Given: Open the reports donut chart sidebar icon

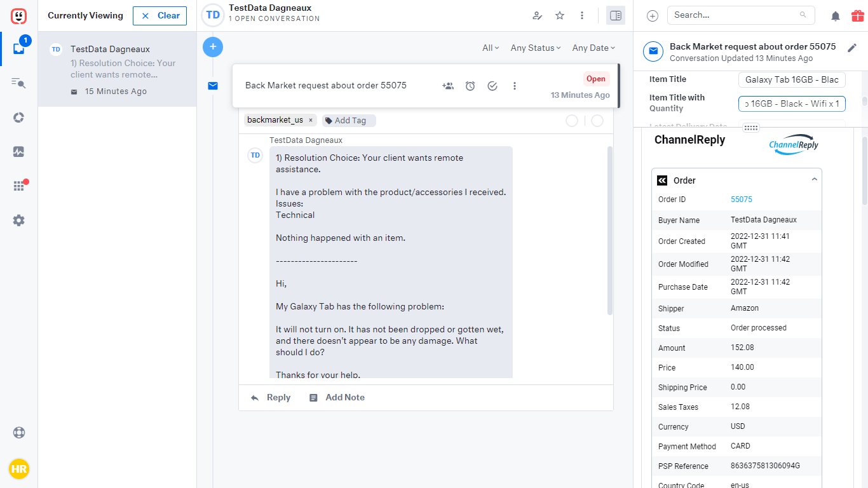Looking at the screenshot, I should [x=18, y=118].
